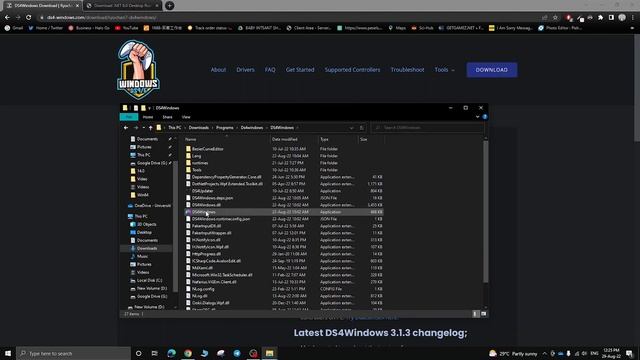Switch to large icons view in status bar

(484, 314)
